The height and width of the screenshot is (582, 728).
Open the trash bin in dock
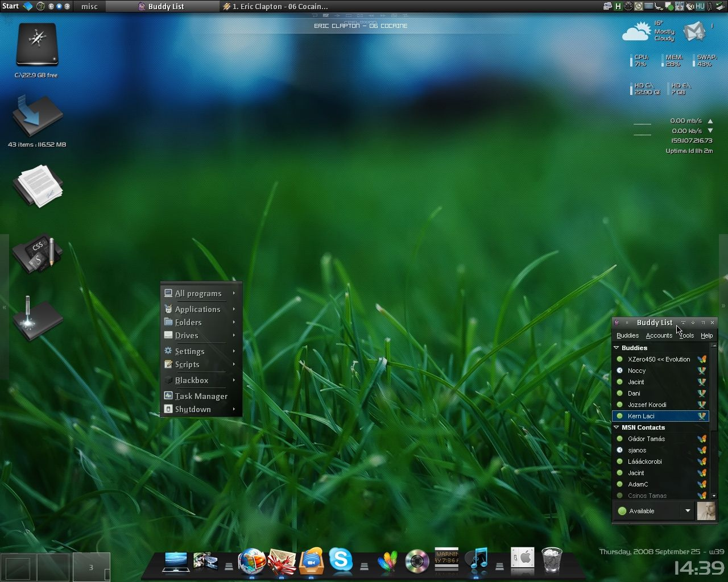[552, 560]
